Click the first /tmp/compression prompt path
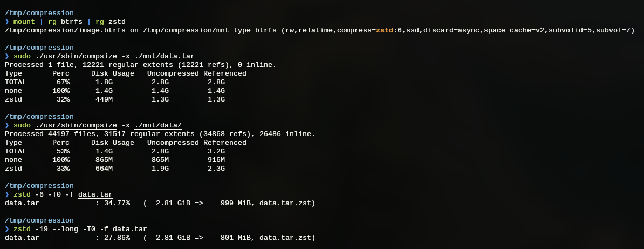Image resolution: width=644 pixels, height=249 pixels. 39,13
